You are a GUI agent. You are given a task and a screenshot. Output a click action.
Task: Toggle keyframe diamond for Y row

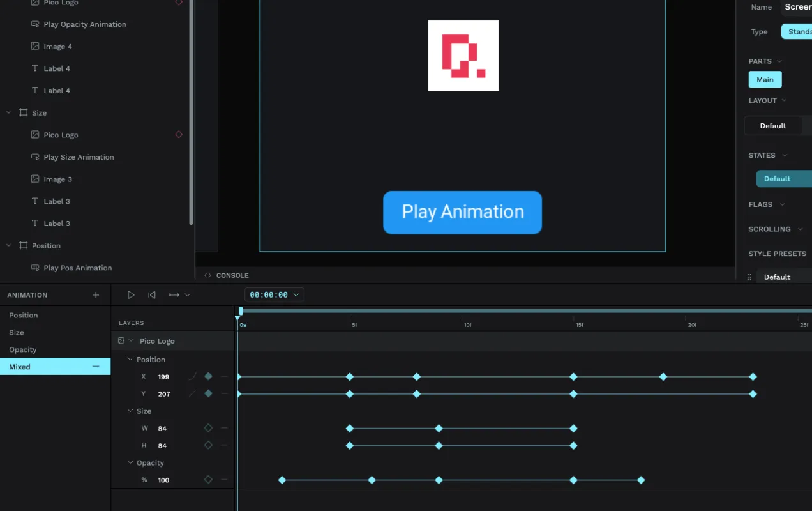208,393
